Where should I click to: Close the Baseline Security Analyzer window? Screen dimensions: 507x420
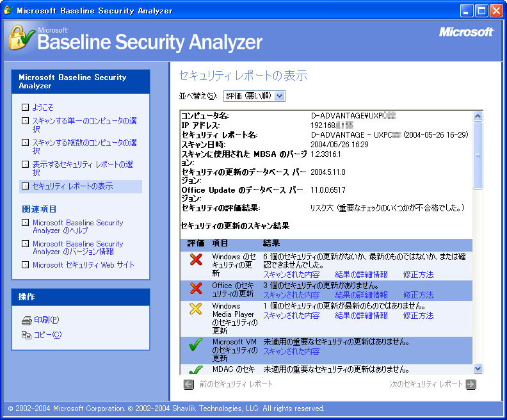[496, 11]
